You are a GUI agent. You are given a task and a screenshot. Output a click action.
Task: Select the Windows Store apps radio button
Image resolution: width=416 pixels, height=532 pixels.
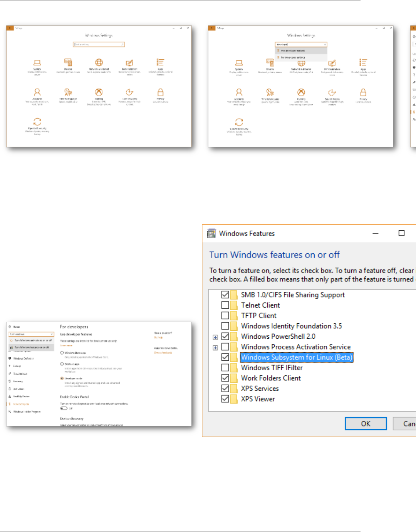click(x=62, y=353)
